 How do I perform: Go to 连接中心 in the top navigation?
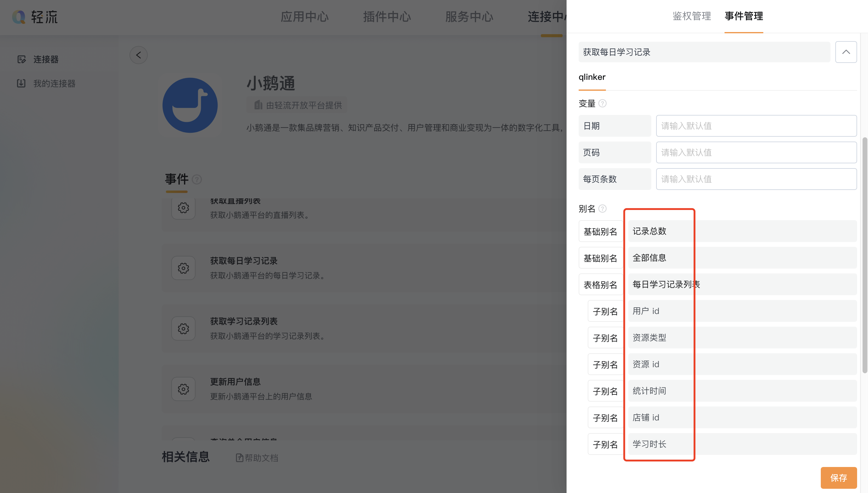coord(547,17)
